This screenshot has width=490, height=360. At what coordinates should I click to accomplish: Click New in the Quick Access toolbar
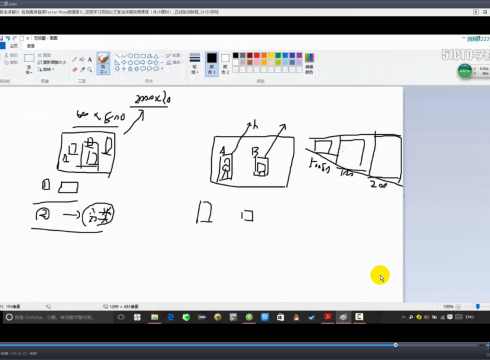(22, 38)
